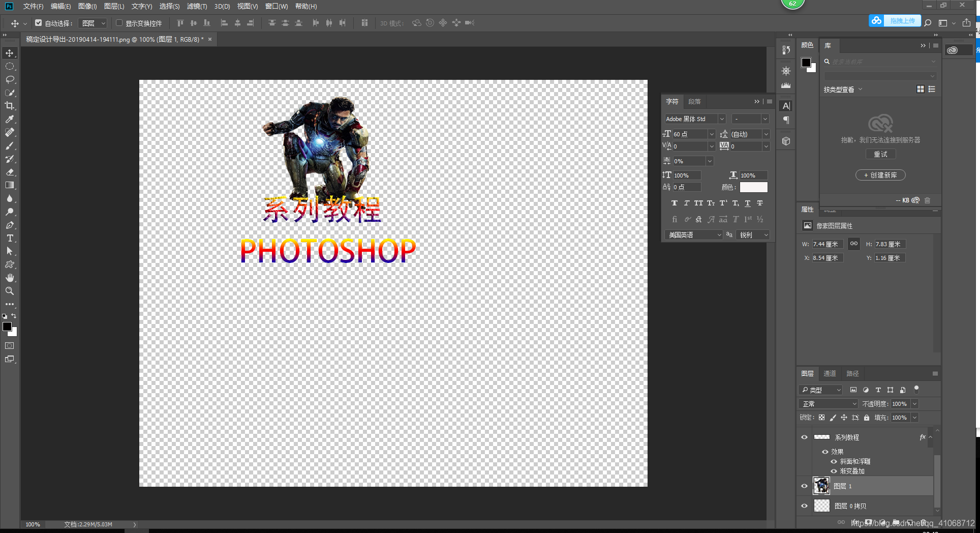Click the link width and height icon
980x533 pixels.
tap(854, 244)
